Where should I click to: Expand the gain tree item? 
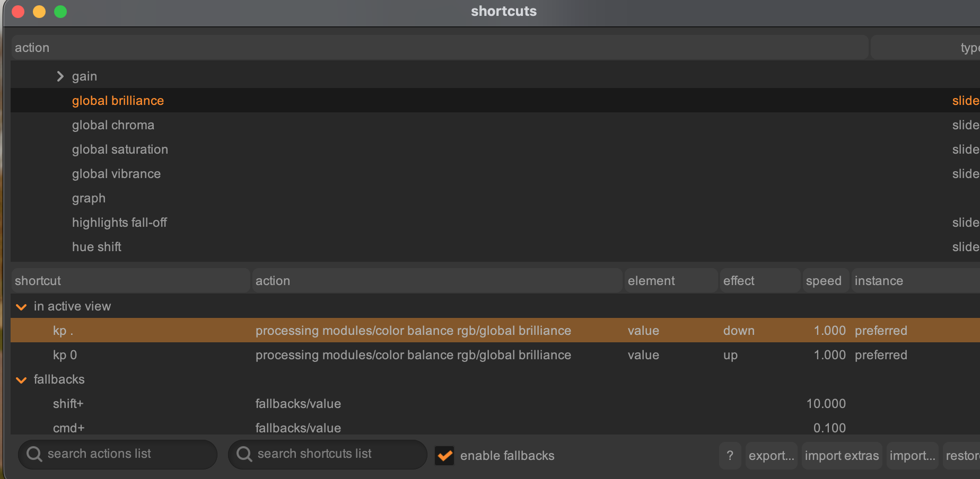point(60,76)
